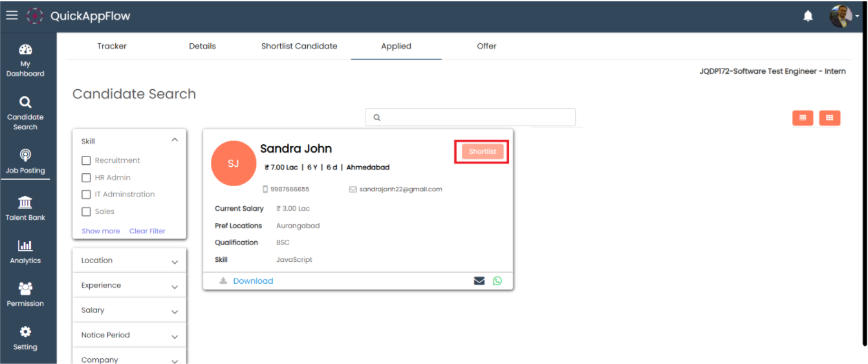Go to Talent Bank in sidebar
Viewport: 868px width, 364px height.
pos(25,208)
